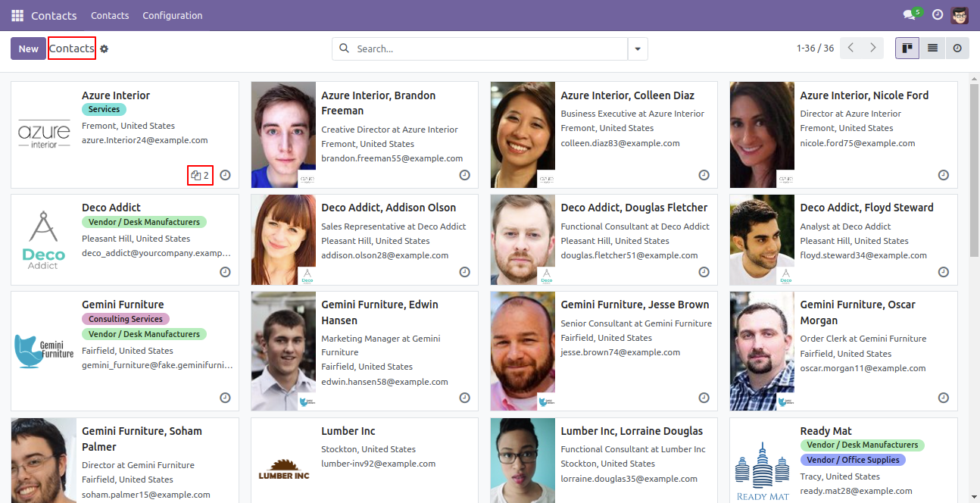Switch to List view
The height and width of the screenshot is (503, 980).
(x=932, y=48)
